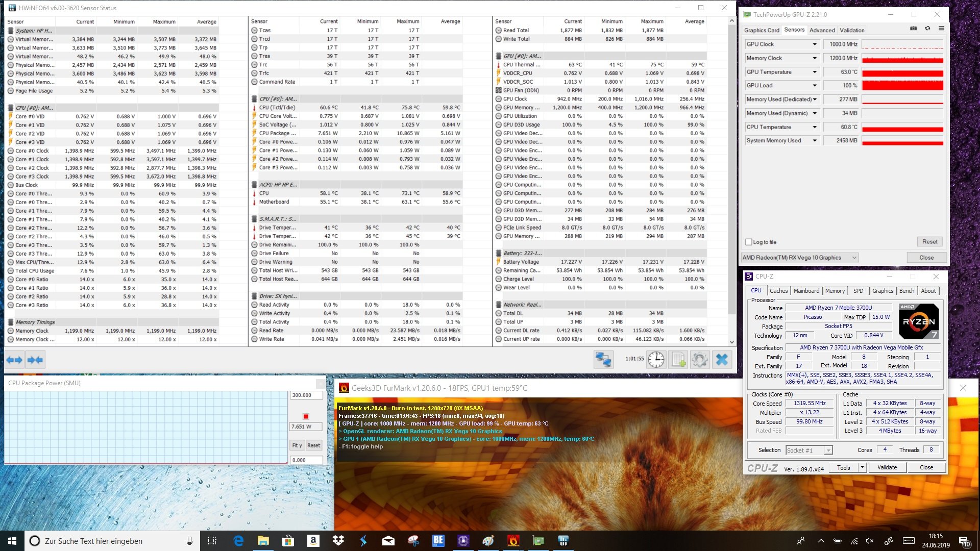This screenshot has width=980, height=551.
Task: Open Task View from the taskbar
Action: pyautogui.click(x=212, y=541)
